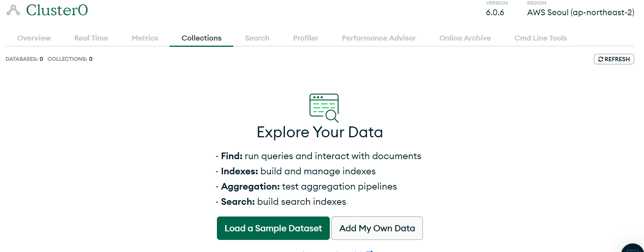Image resolution: width=644 pixels, height=252 pixels.
Task: Click Load a Sample Dataset button
Action: point(273,228)
